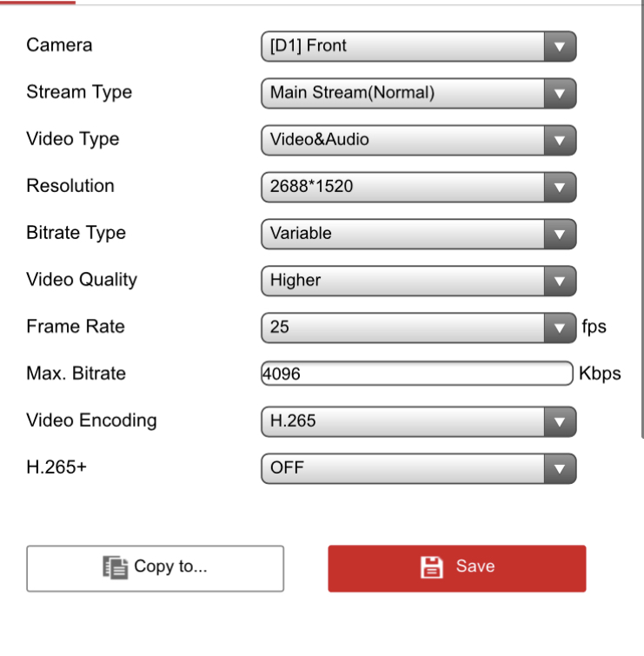Image resolution: width=644 pixels, height=656 pixels.
Task: Click the Bitrate Type arrow icon
Action: 560,234
